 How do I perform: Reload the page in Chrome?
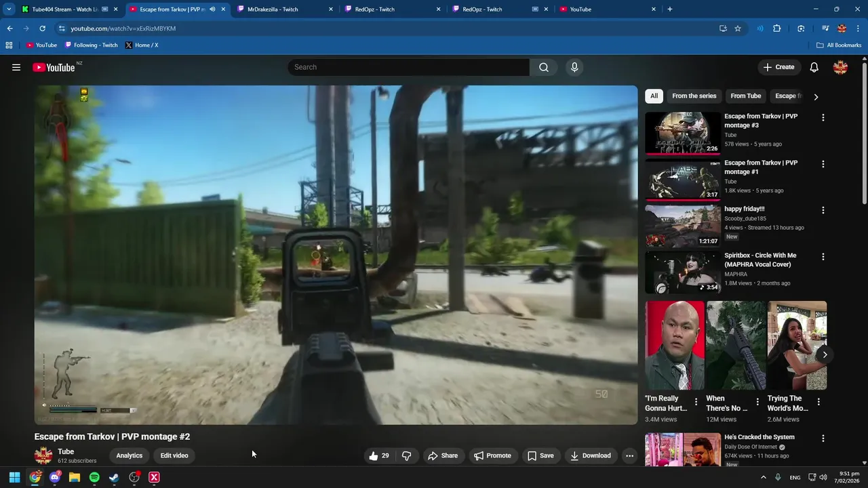[x=42, y=28]
